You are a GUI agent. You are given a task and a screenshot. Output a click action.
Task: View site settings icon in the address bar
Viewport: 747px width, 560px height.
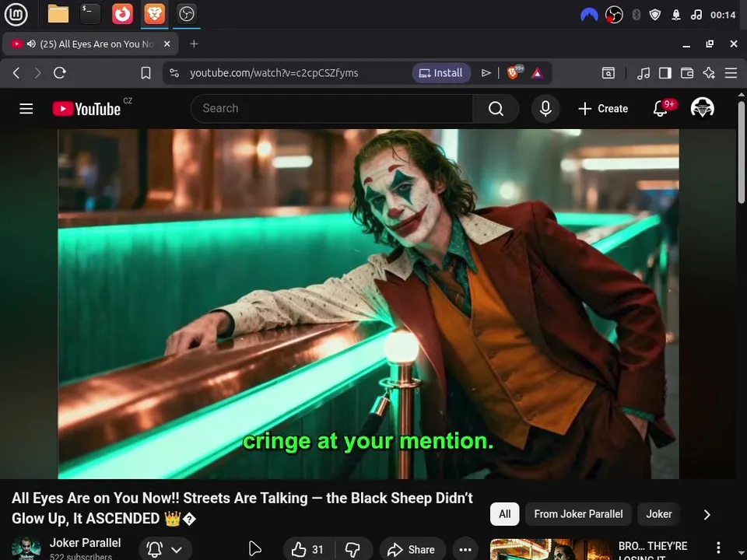(174, 73)
